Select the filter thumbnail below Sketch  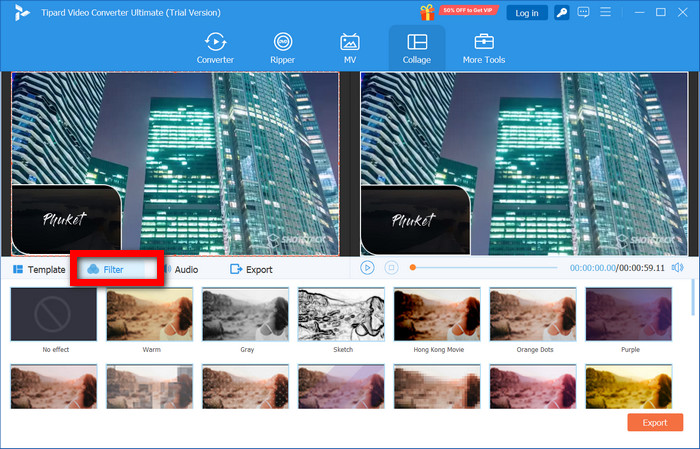pos(341,387)
